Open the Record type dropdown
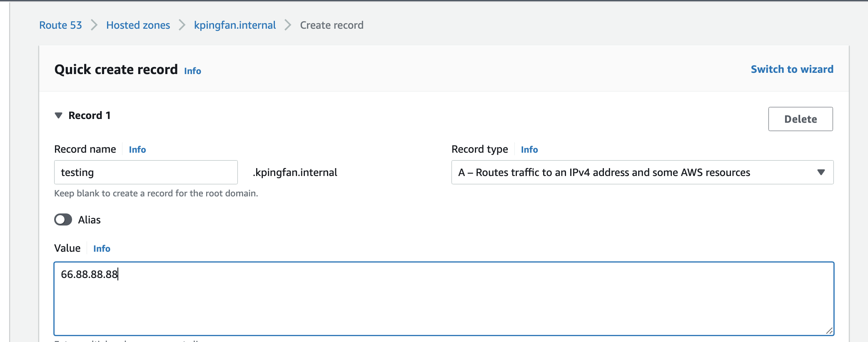 click(642, 172)
